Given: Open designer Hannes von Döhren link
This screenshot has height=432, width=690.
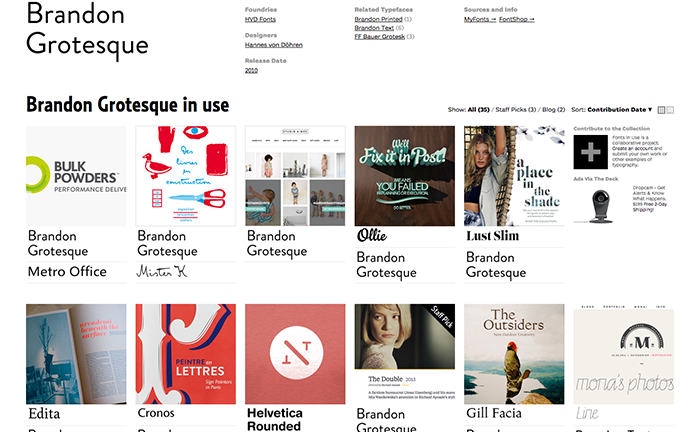Looking at the screenshot, I should coord(274,45).
